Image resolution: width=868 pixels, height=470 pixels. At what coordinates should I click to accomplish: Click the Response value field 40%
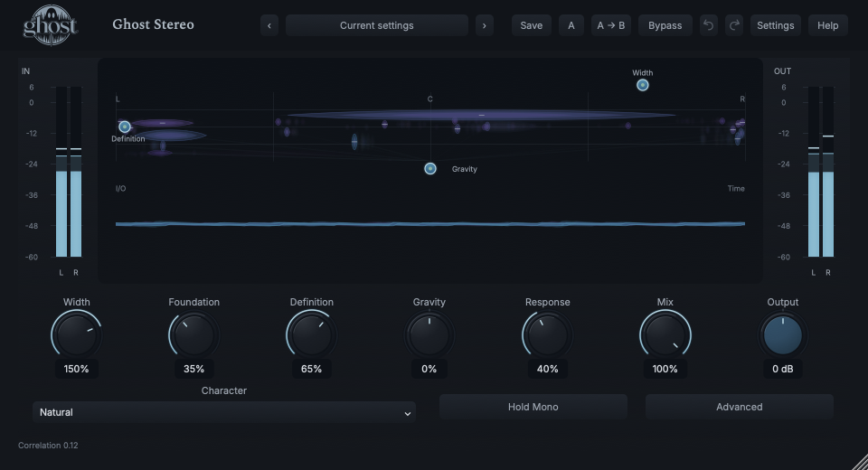point(548,369)
